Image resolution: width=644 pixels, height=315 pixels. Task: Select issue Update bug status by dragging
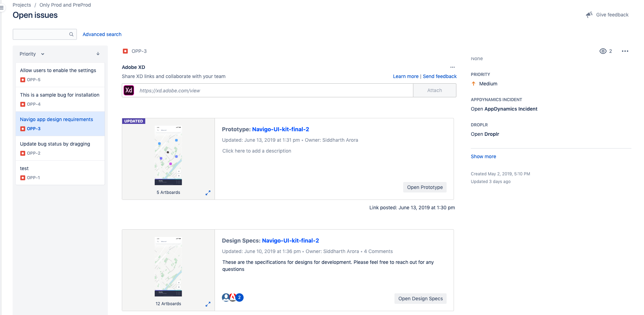60,148
